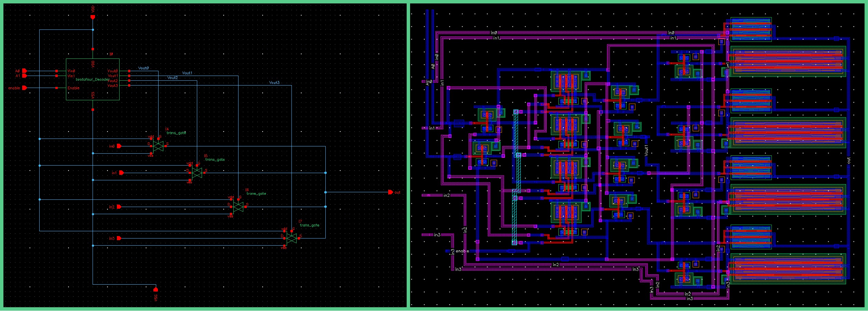Click the vertical Vout1 label in the layout
This screenshot has height=311, width=868.
click(646, 151)
